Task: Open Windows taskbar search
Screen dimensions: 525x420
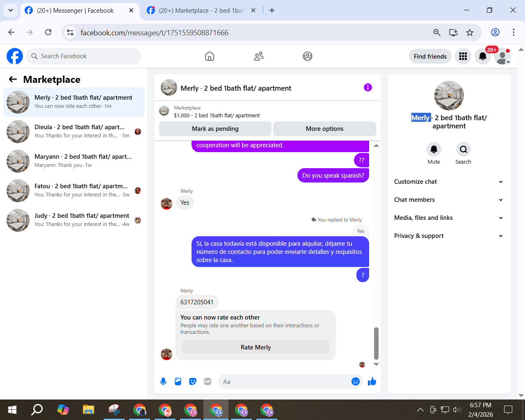Action: tap(37, 409)
